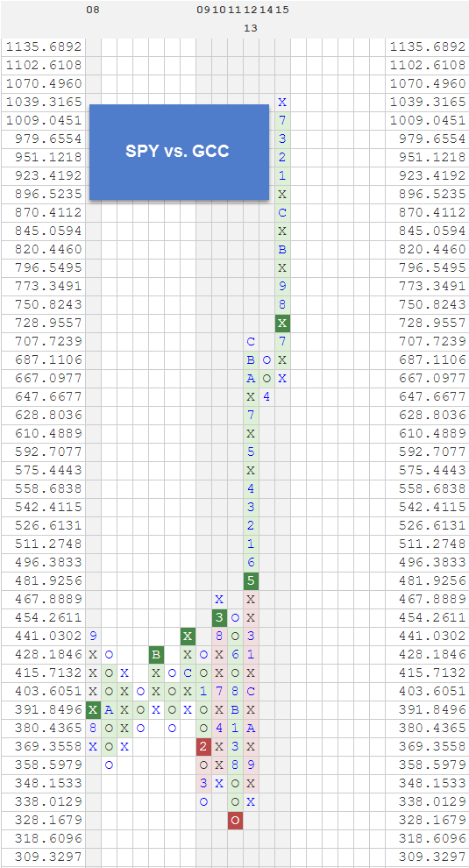The width and height of the screenshot is (469, 868).
Task: Click the blue 8 in 750.8243 row
Action: pos(282,304)
